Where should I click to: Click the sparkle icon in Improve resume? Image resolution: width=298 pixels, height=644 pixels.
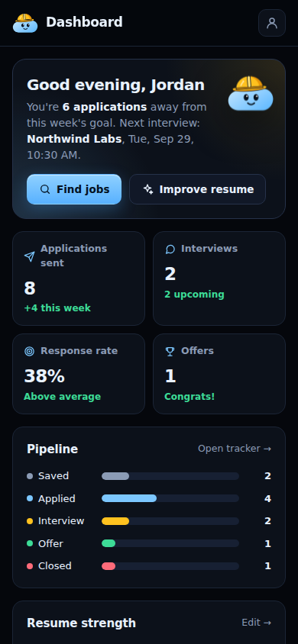148,189
